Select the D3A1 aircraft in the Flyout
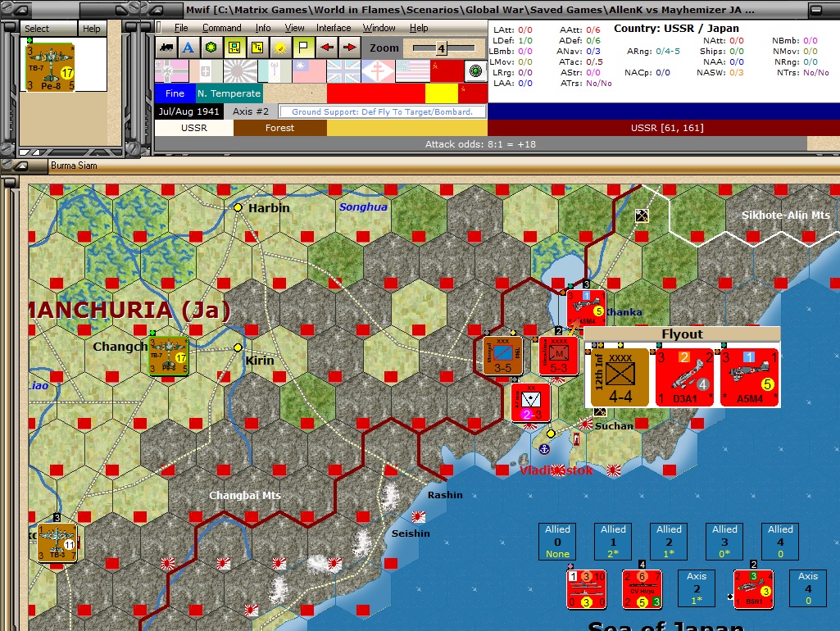 click(684, 377)
